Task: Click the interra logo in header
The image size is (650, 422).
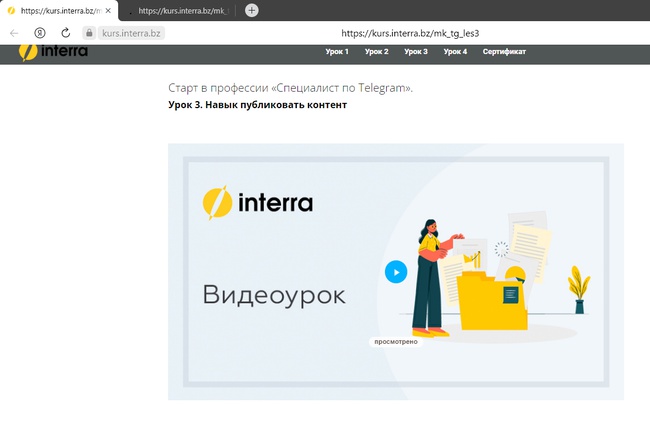Action: click(x=53, y=52)
